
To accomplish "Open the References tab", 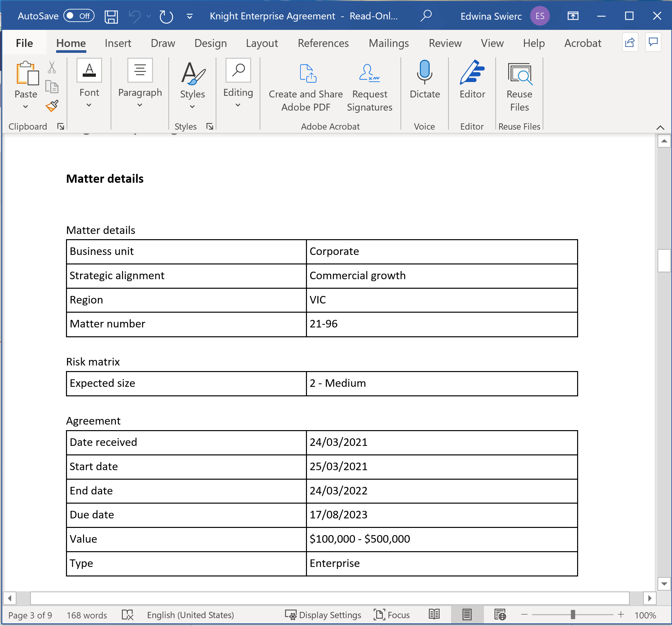I will coord(323,43).
